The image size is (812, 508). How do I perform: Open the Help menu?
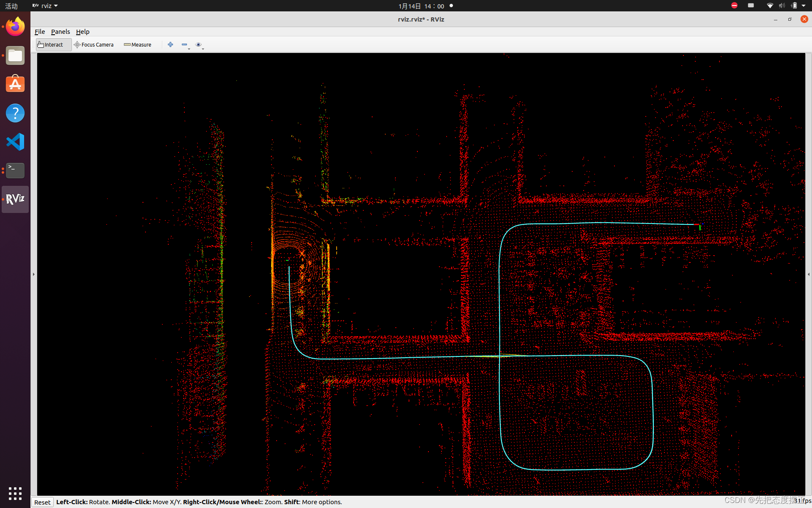coord(82,32)
